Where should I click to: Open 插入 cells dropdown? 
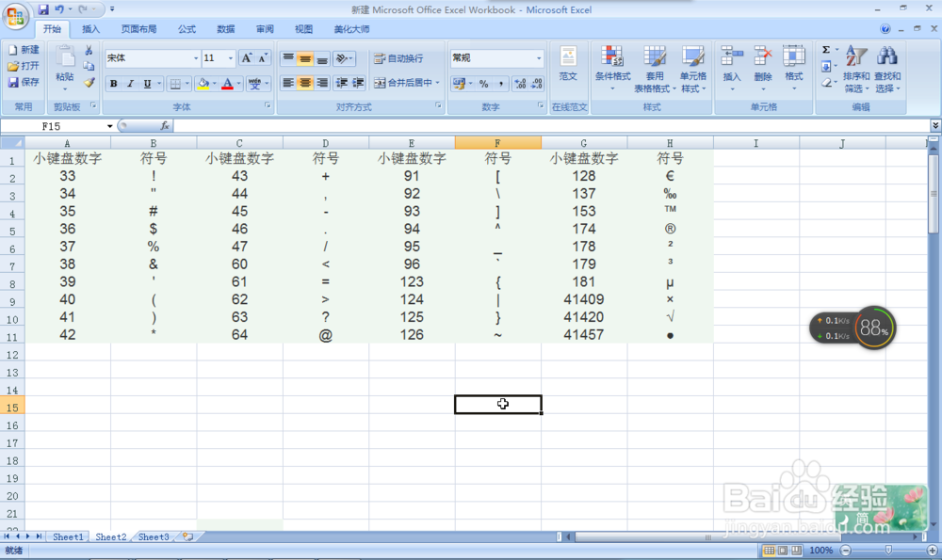(x=732, y=69)
